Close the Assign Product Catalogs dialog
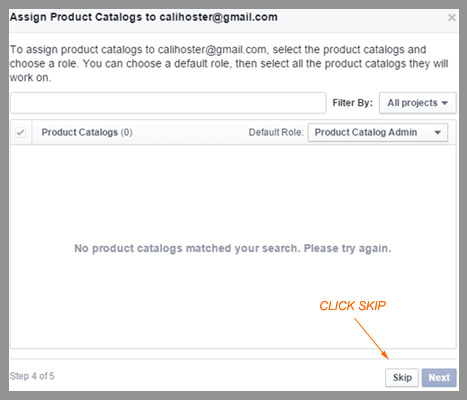 coord(452,17)
